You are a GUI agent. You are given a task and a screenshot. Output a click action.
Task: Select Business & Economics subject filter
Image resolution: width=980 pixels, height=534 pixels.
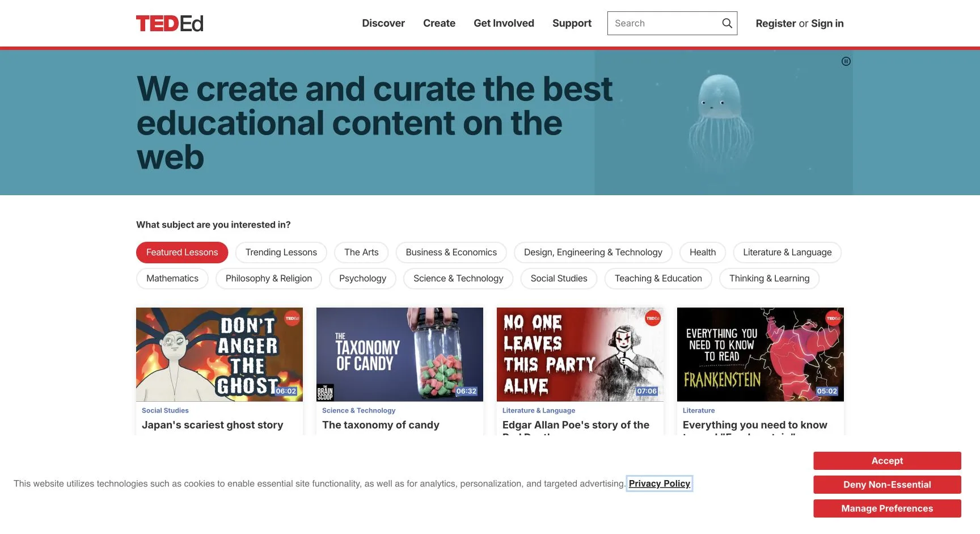451,253
